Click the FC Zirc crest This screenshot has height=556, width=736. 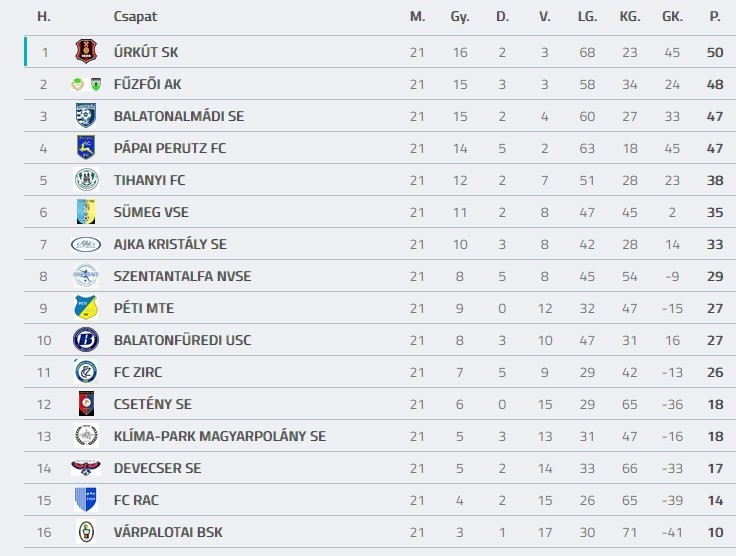click(86, 372)
